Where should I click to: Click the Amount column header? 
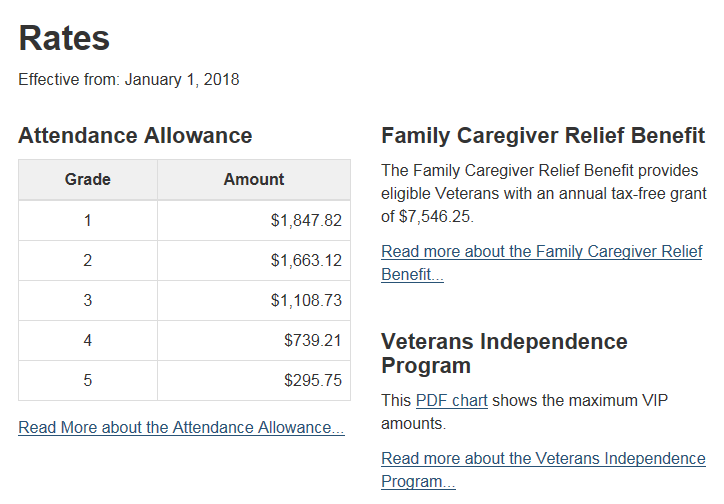pyautogui.click(x=254, y=180)
